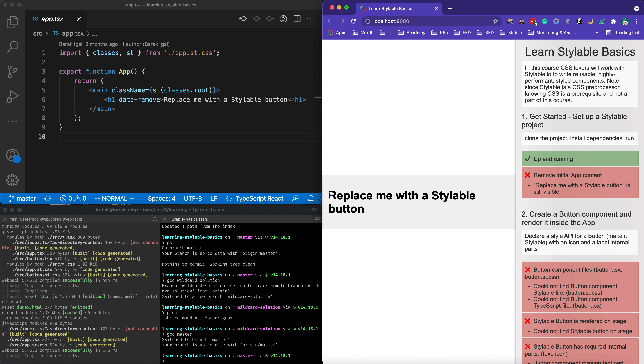Bookmark this page with the star
The height and width of the screenshot is (364, 644).
[496, 21]
